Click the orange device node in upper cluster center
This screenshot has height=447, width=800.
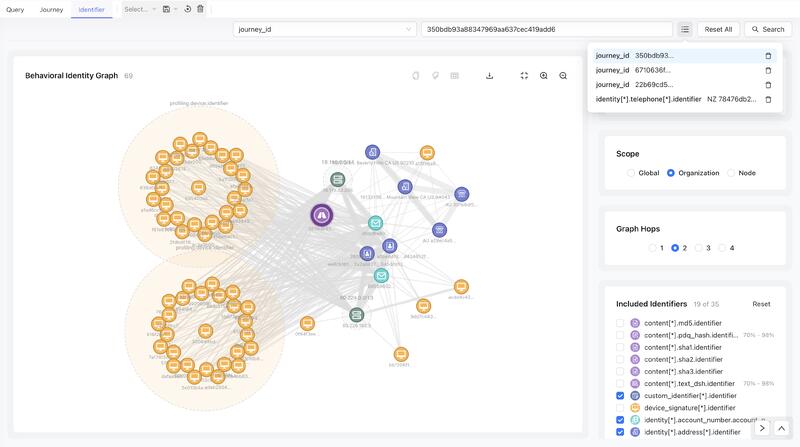[x=198, y=188]
